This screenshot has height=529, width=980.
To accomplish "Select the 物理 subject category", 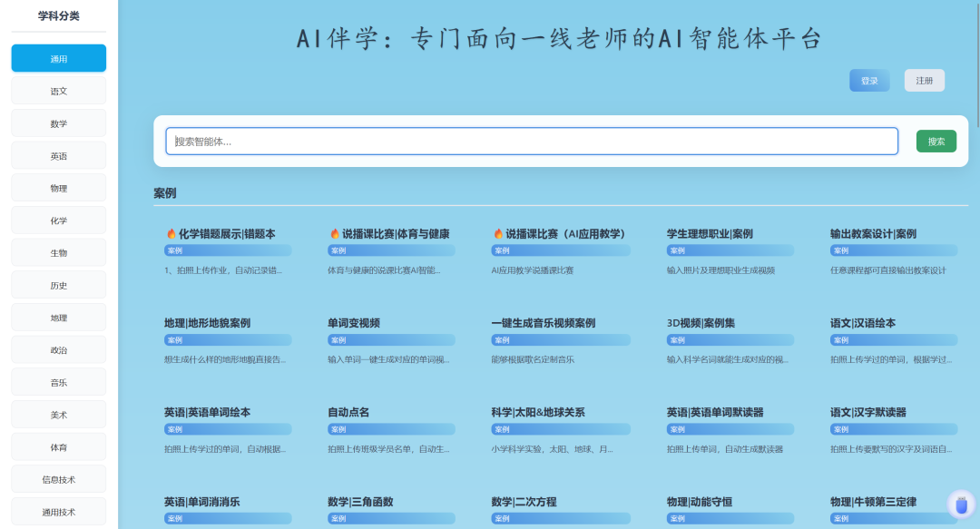I will [x=59, y=188].
